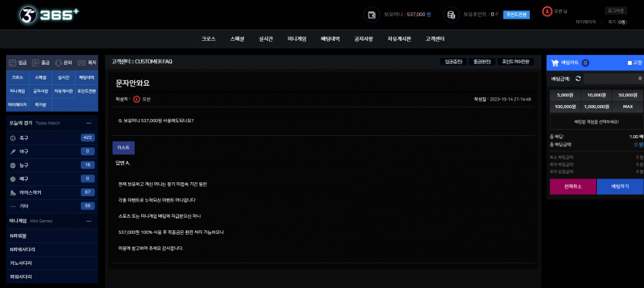Click the 리스트 button below the question

[x=123, y=147]
